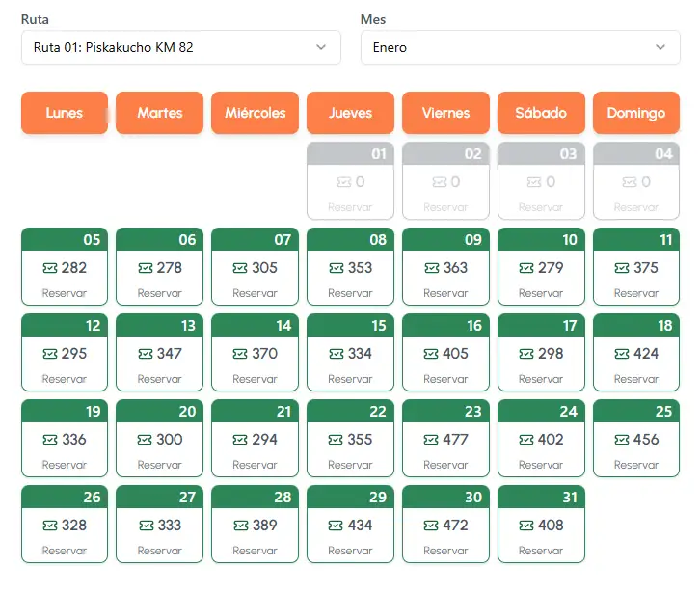The image size is (700, 593).
Task: Select the Domingo day header
Action: pos(636,113)
